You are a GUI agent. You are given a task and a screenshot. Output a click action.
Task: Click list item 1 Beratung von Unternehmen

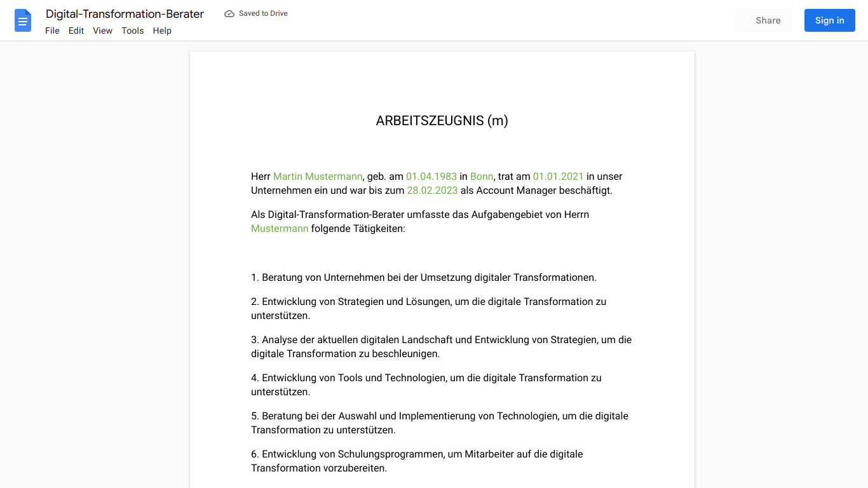tap(424, 278)
